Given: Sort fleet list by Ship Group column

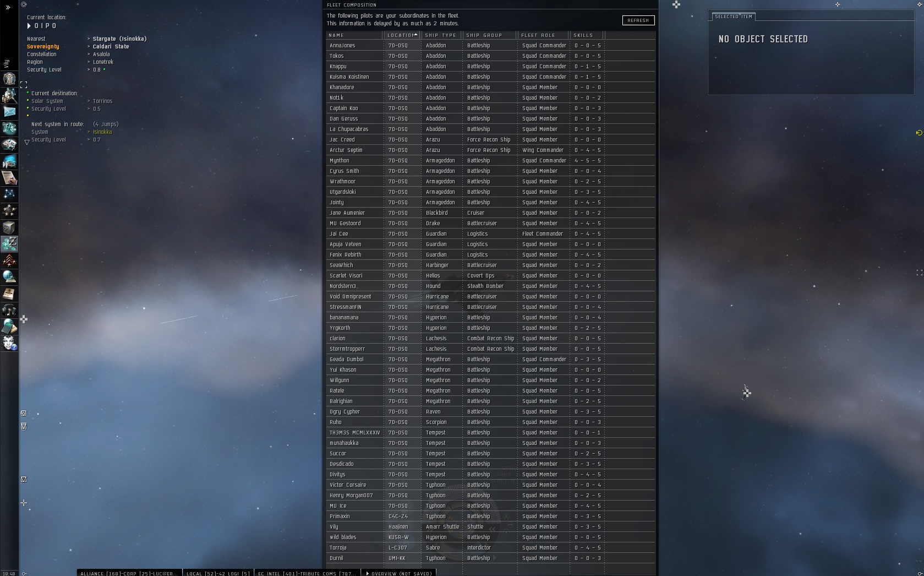Looking at the screenshot, I should pyautogui.click(x=490, y=35).
